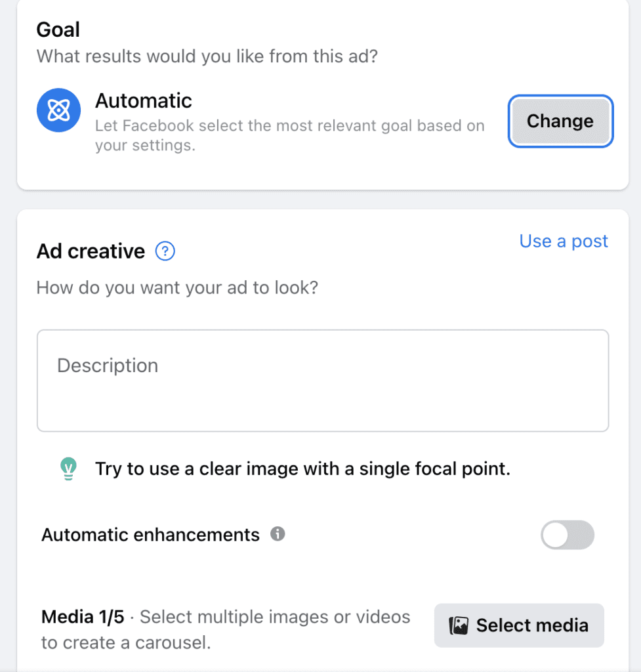Click Use a post to boost existing content
The width and height of the screenshot is (641, 672).
pos(563,241)
